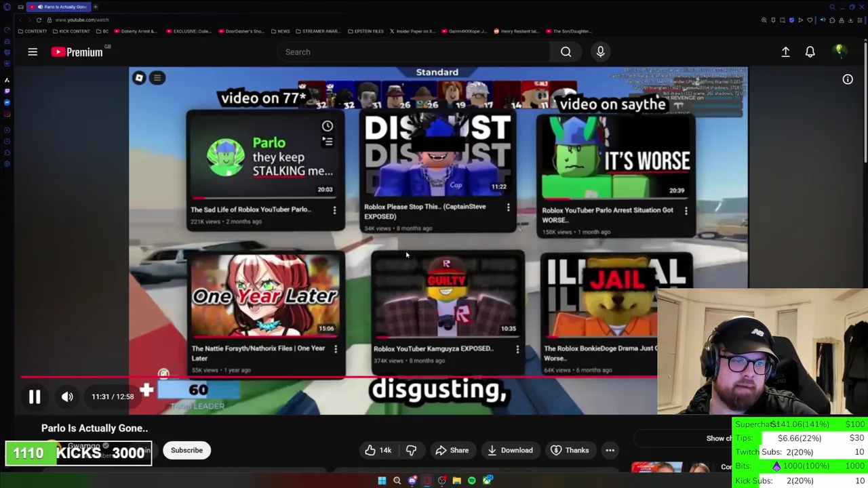Mute the tab with the toolbar speaker icon
868x488 pixels.
click(823, 20)
